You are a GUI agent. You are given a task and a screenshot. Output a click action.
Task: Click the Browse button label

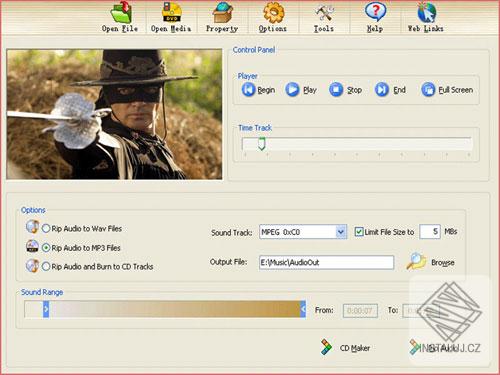click(443, 263)
